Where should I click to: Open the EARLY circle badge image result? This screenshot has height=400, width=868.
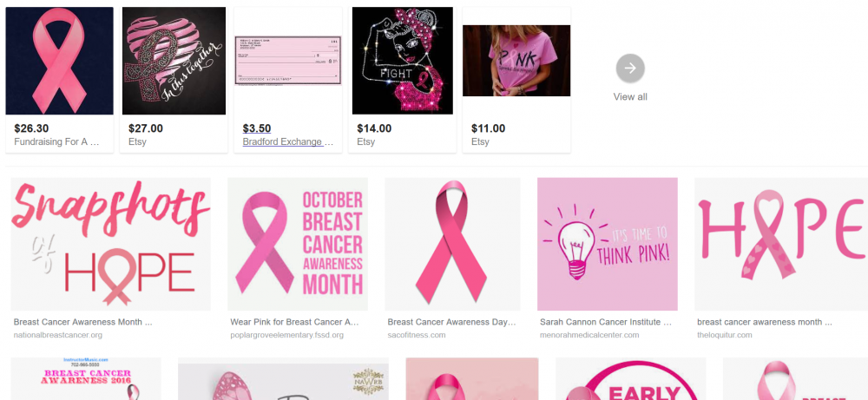630,379
